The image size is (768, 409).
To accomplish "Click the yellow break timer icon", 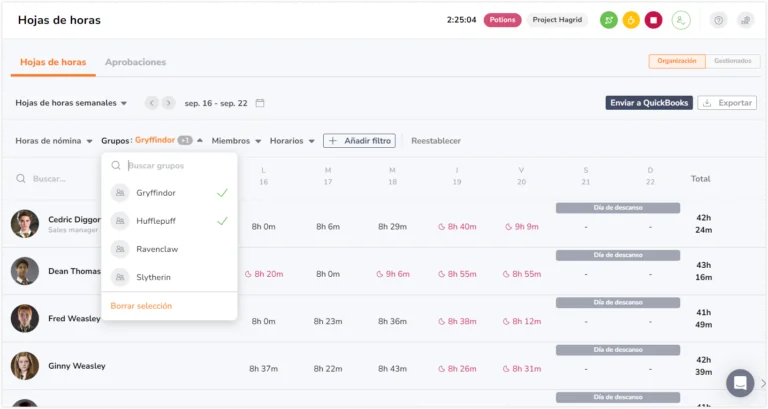I will click(x=631, y=20).
